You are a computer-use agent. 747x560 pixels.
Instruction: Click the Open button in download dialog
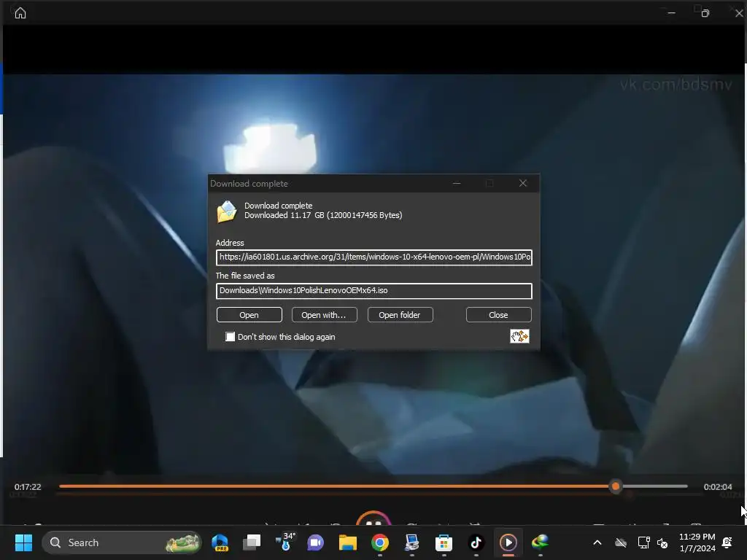(249, 315)
